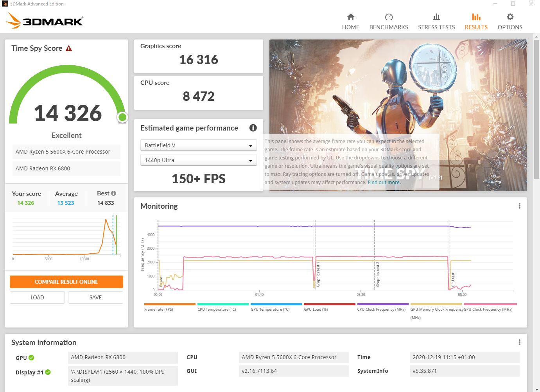Click the Graphics test 2 marker in chart
This screenshot has width=540, height=392.
378,275
